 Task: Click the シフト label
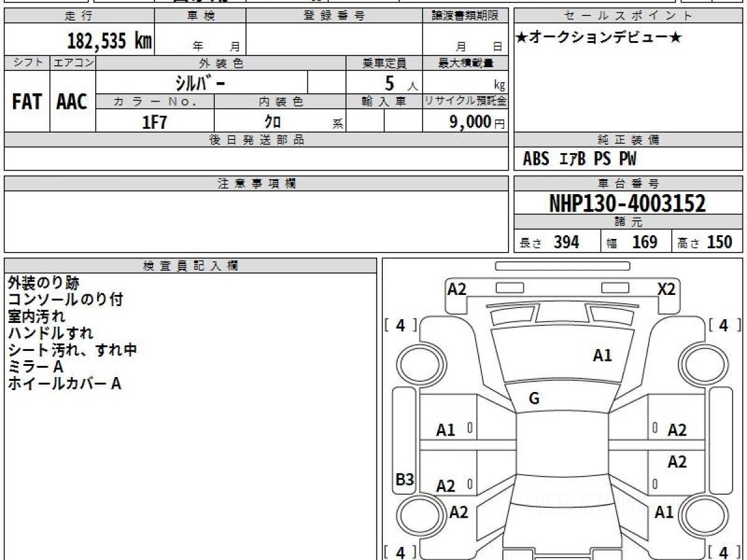point(27,63)
